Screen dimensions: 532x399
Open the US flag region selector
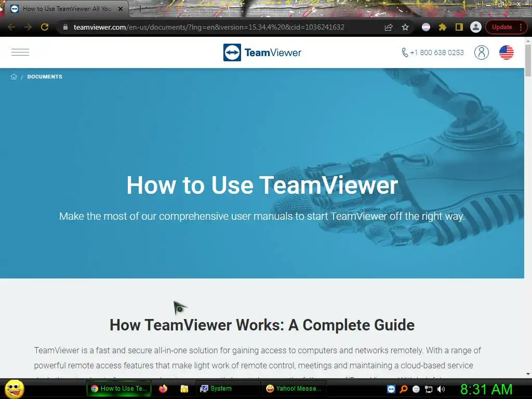tap(506, 52)
